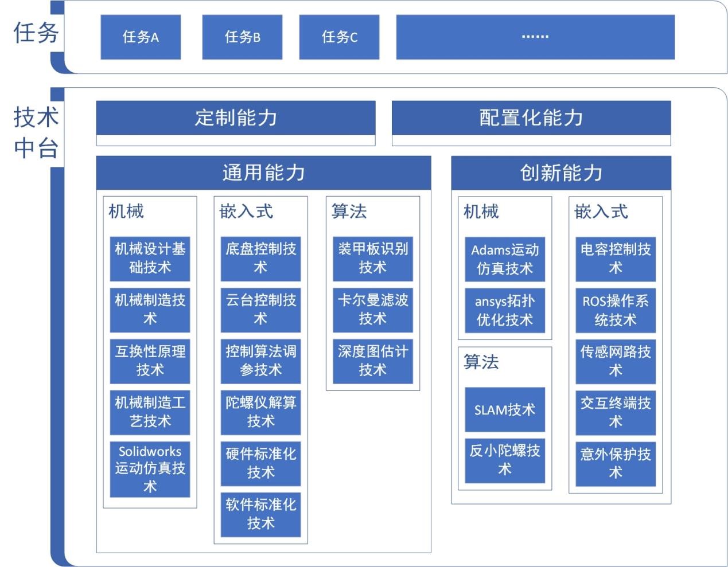Select Adams运动仿真技术 block
The height and width of the screenshot is (567, 728).
point(505,259)
